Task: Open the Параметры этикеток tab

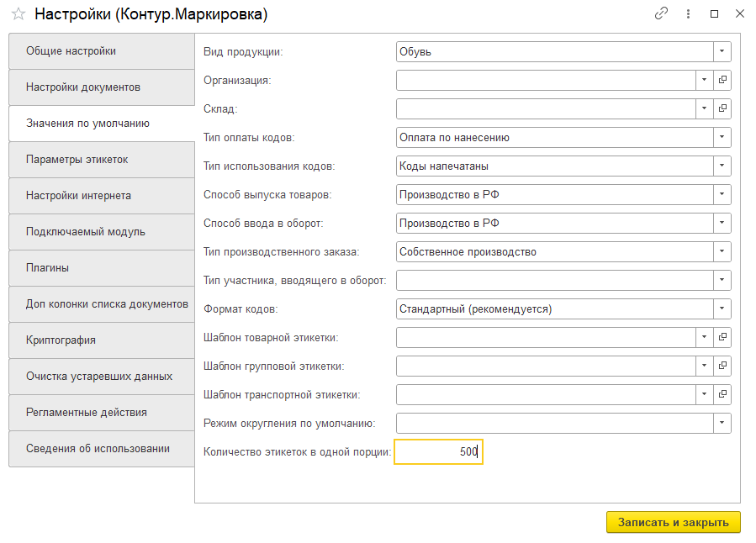Action: (x=102, y=160)
